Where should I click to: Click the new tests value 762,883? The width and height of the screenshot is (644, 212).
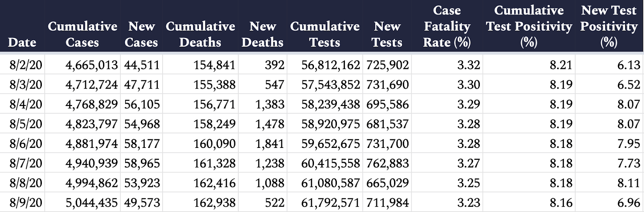click(388, 163)
